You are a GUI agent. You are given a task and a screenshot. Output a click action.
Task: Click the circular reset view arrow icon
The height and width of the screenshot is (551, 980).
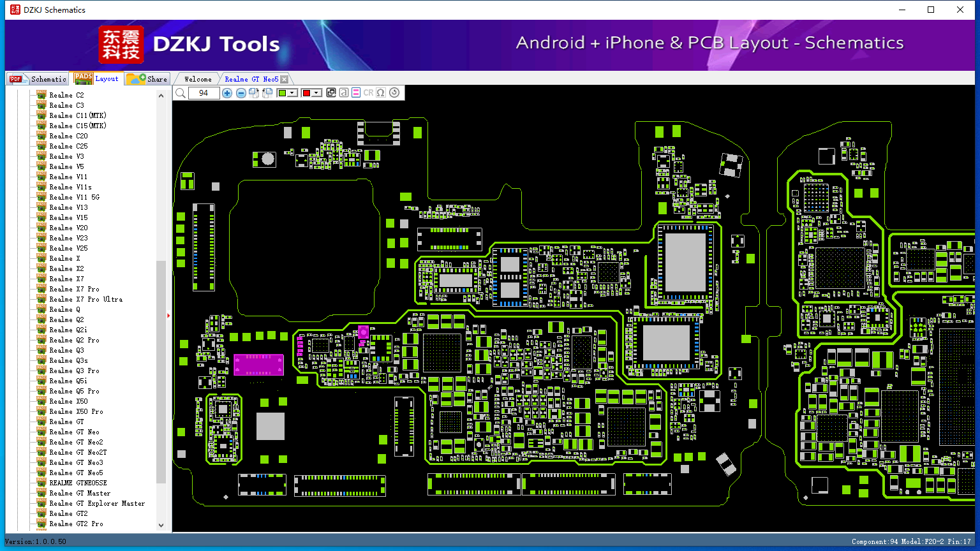pos(394,92)
